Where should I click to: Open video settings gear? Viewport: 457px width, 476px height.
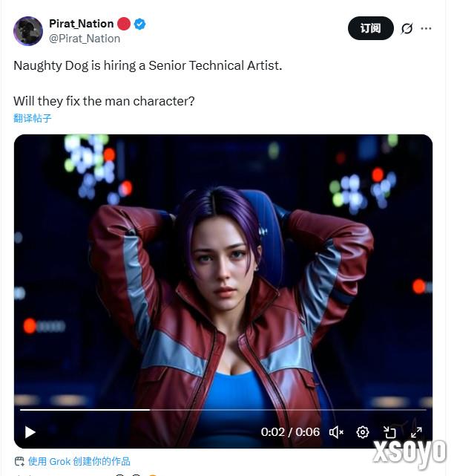click(x=363, y=432)
